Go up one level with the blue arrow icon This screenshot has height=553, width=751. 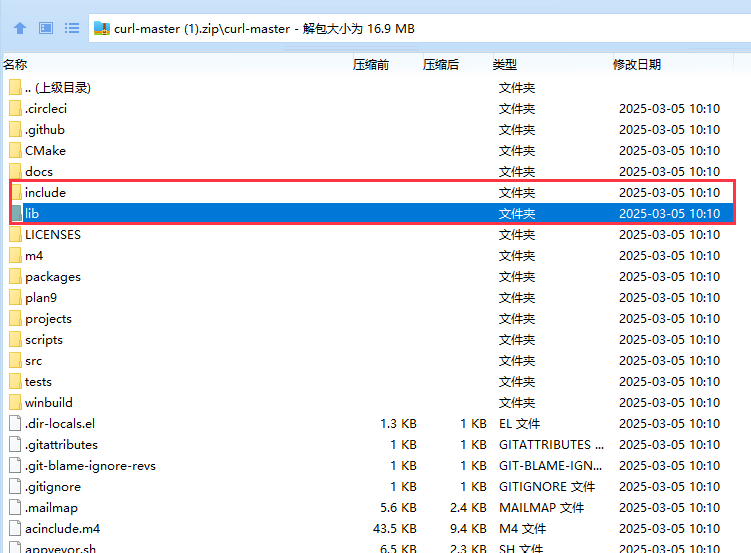(x=20, y=28)
